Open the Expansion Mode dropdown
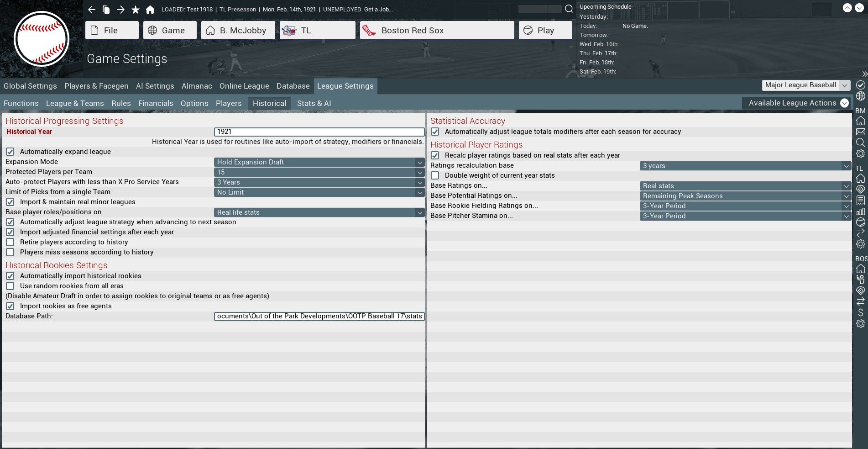The image size is (868, 449). coord(319,162)
